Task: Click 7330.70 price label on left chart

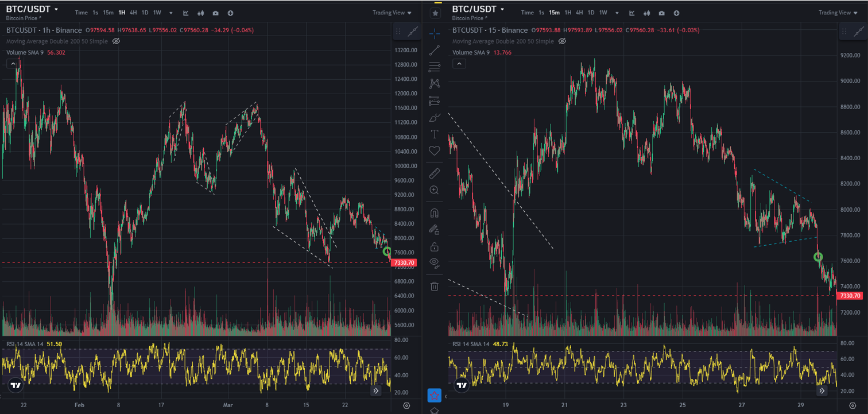Action: click(x=403, y=263)
